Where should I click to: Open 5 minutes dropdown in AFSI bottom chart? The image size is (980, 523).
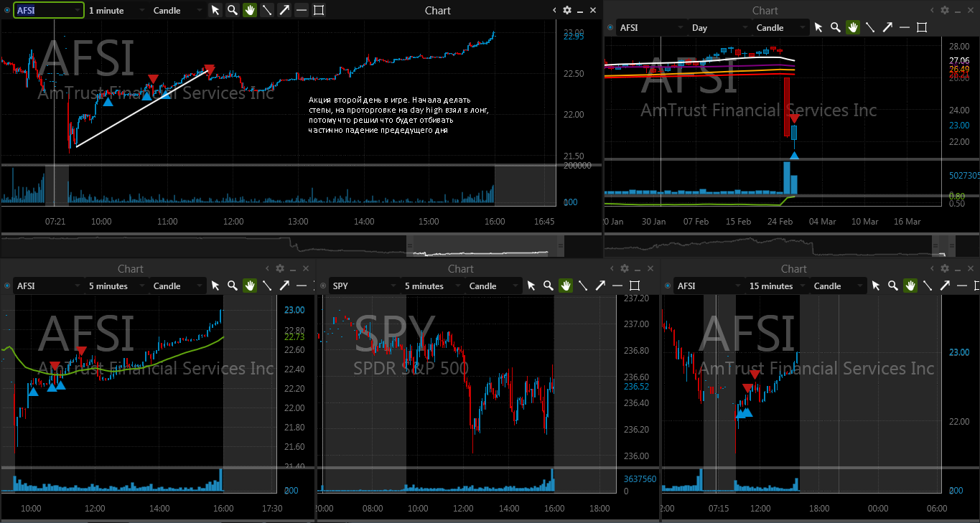pos(116,286)
